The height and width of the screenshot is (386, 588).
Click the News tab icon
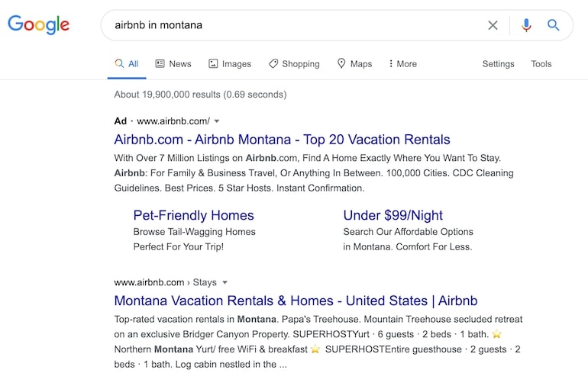160,64
